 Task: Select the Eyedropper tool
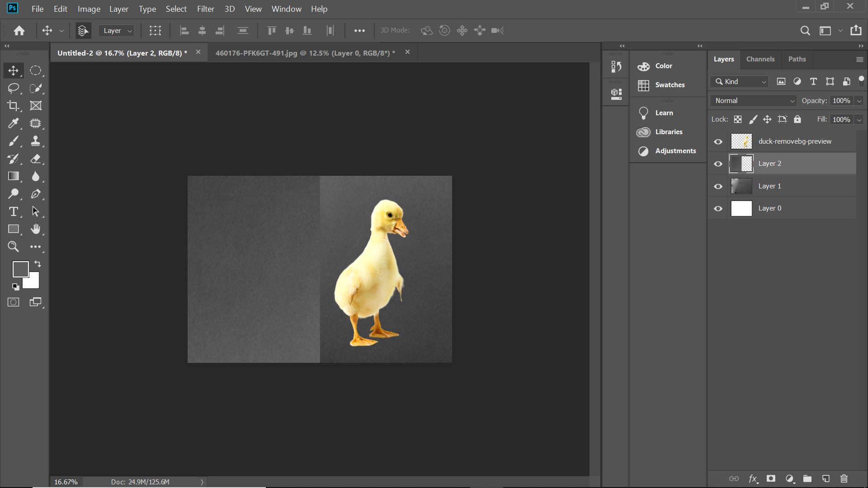coord(13,123)
